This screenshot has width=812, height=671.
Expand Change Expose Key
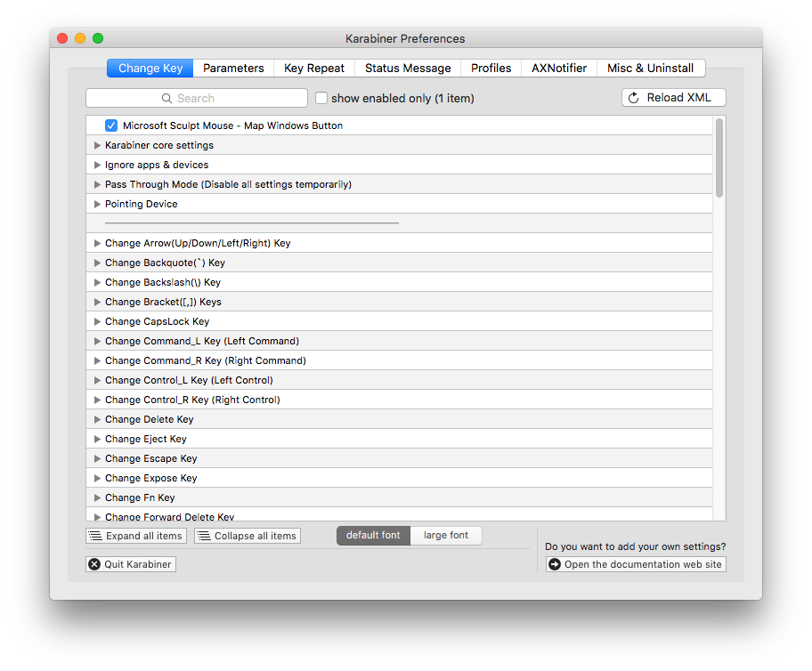tap(97, 478)
